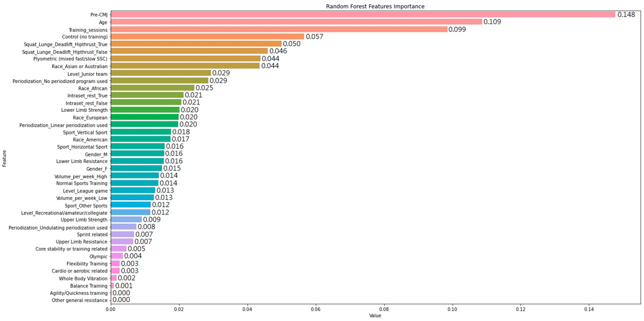Viewport: 644px width, 321px height.
Task: Click the 0.057 value annotation
Action: coord(314,36)
